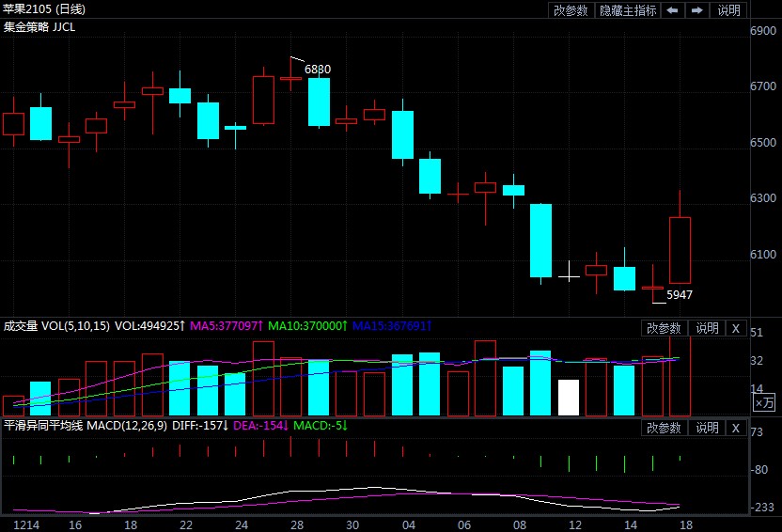Close the volume panel with X
This screenshot has height=532, width=782.
(x=736, y=328)
